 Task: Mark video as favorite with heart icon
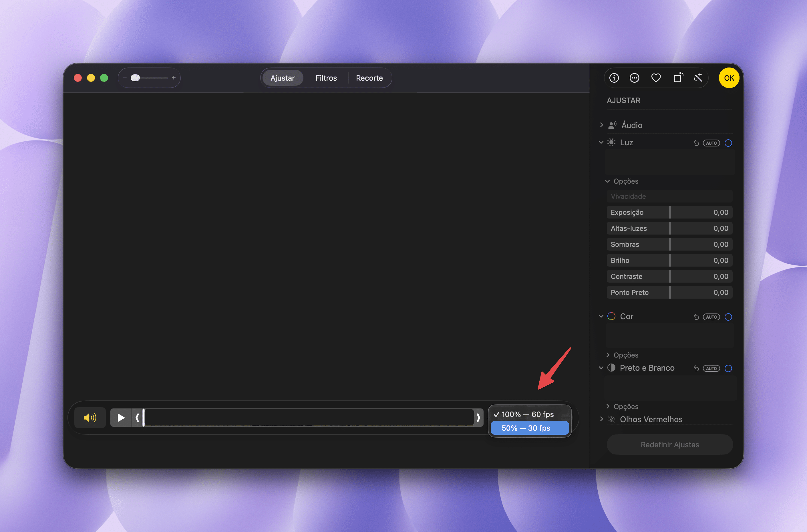coord(656,78)
